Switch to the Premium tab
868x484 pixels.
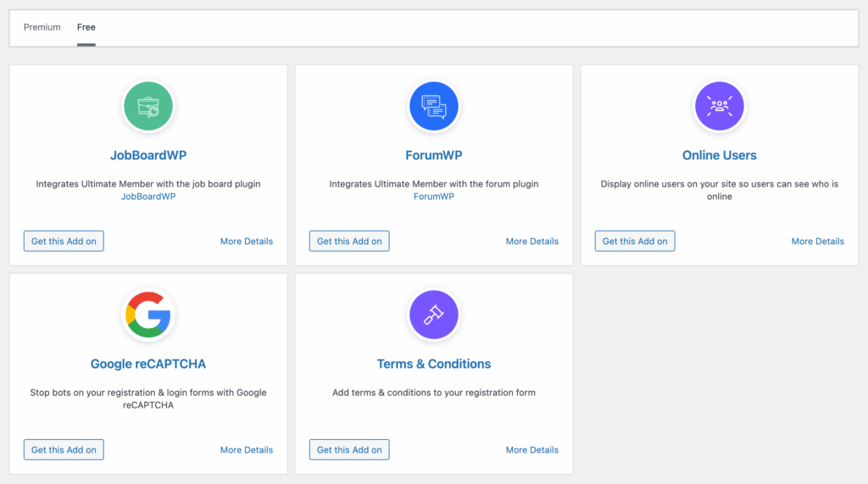[42, 27]
